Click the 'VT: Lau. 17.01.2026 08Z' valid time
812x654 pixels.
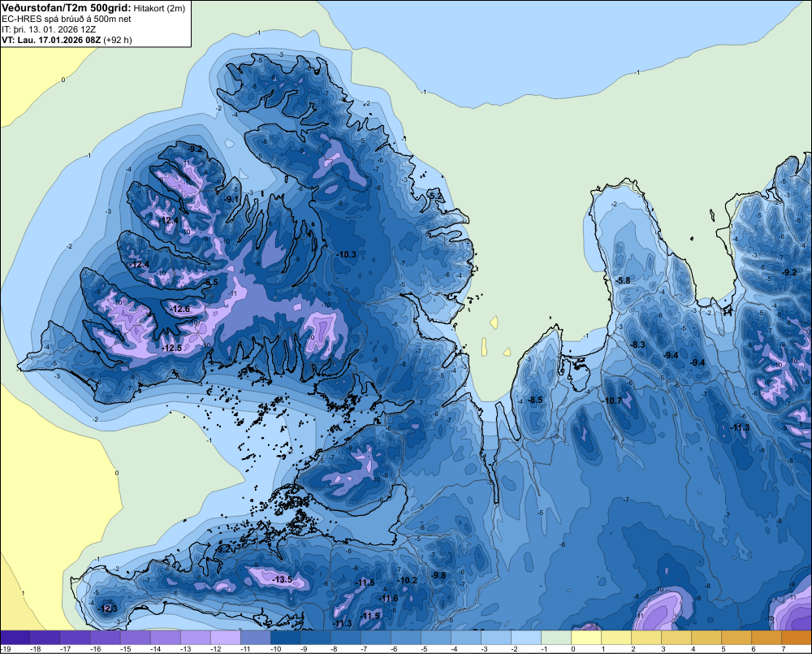click(52, 40)
